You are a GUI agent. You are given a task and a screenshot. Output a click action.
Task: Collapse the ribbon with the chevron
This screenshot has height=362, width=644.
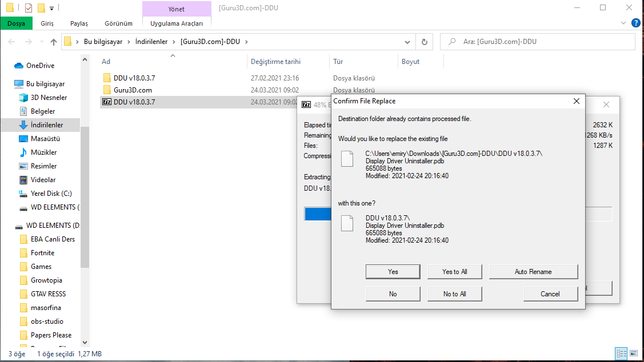coord(623,23)
